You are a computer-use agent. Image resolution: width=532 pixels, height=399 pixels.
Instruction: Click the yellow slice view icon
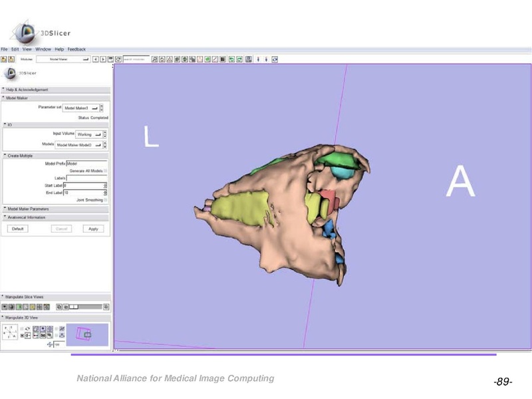click(33, 307)
